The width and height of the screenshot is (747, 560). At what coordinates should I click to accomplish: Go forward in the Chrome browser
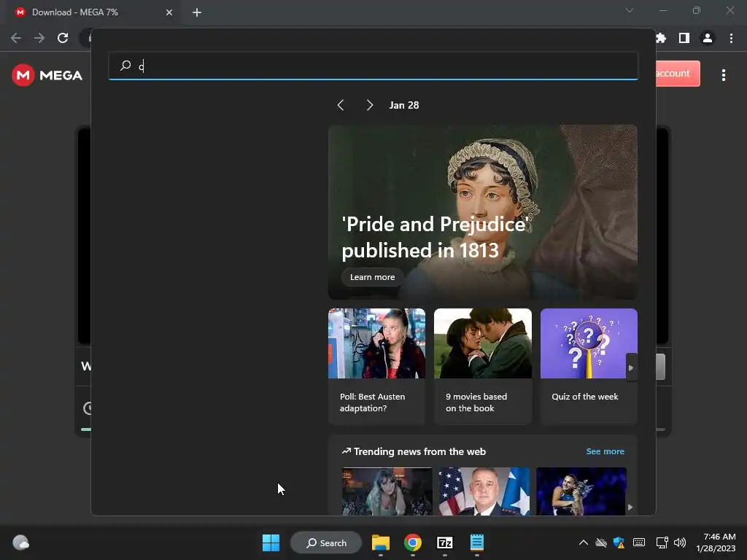click(39, 38)
